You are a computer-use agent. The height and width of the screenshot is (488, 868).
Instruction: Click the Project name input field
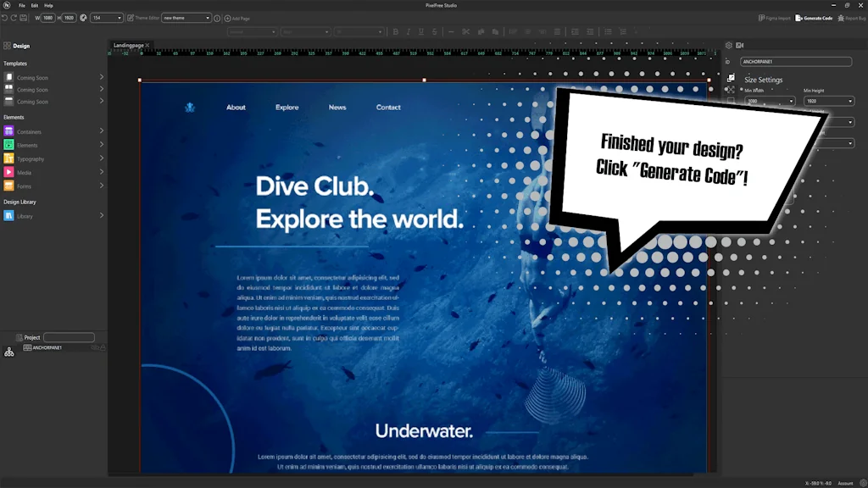click(x=68, y=336)
